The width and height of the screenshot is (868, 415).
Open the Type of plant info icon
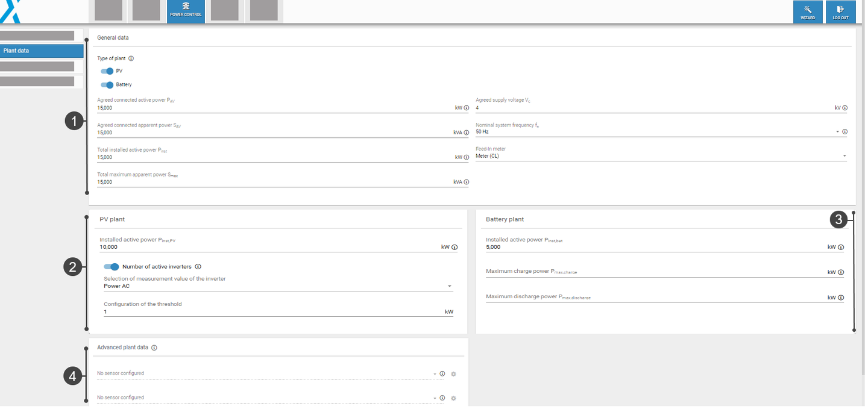[x=131, y=58]
